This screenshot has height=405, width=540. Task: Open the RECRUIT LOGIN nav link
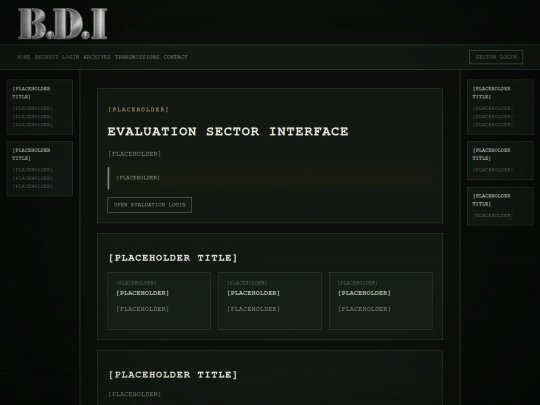pos(57,57)
